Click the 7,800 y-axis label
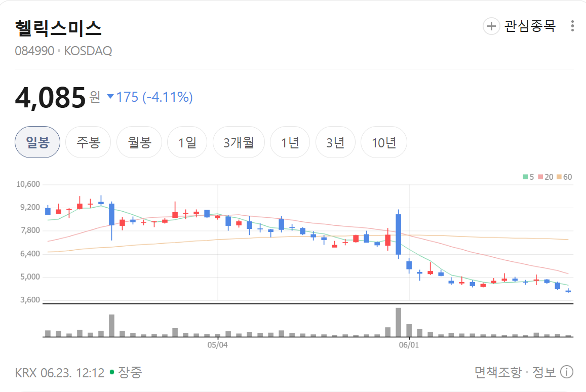 [30, 230]
